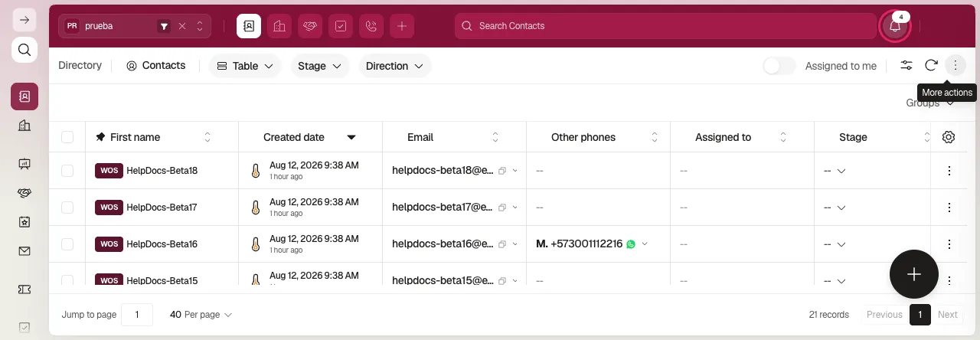This screenshot has height=340, width=980.
Task: Sort by the Stage column arrows
Action: click(x=926, y=137)
